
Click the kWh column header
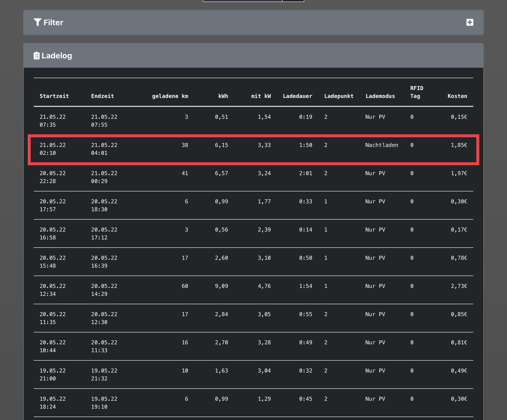click(x=223, y=96)
